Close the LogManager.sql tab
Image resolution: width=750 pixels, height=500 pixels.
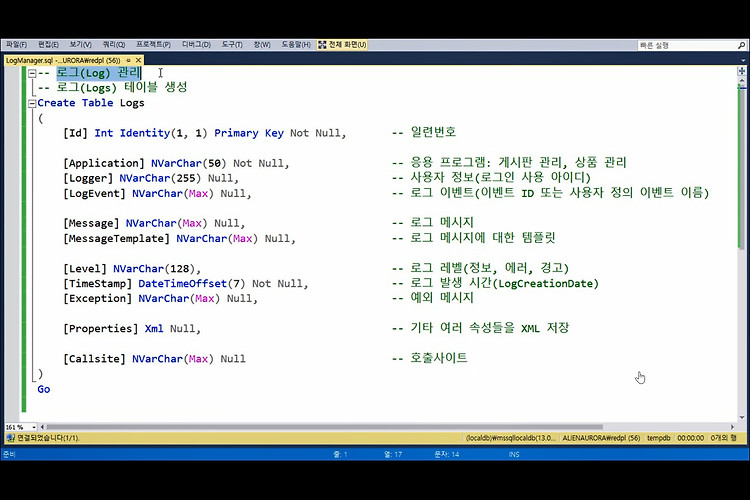(138, 60)
